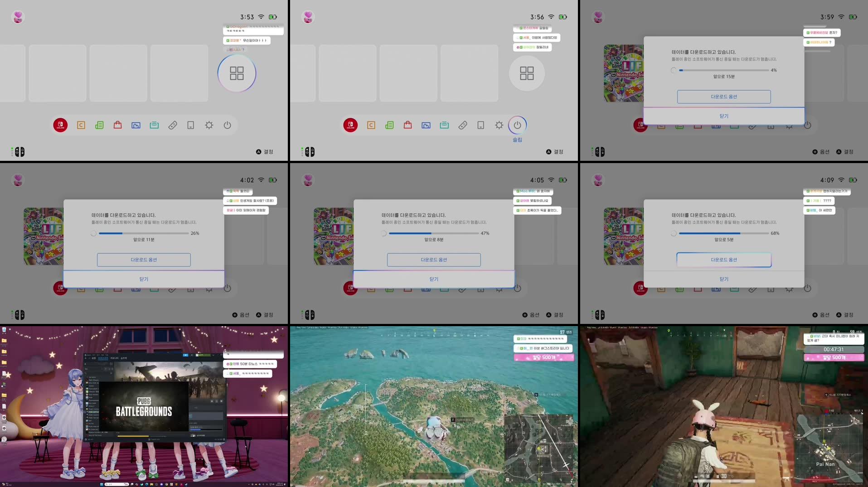The height and width of the screenshot is (487, 868).
Task: Open System Settings gear in 3:56 screen
Action: coord(499,125)
